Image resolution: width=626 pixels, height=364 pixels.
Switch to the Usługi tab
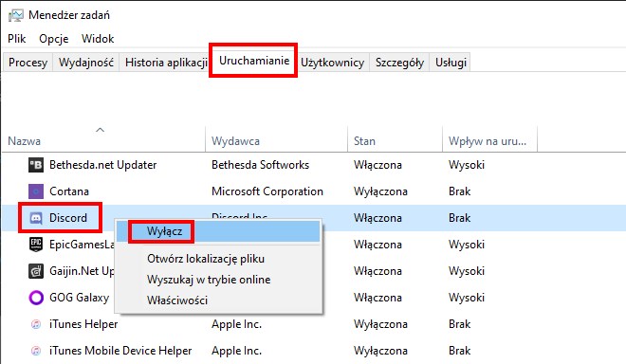point(451,63)
